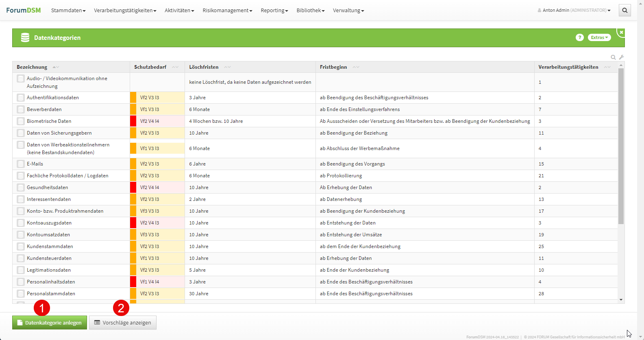Open Anton Admin user dropdown

pyautogui.click(x=574, y=11)
